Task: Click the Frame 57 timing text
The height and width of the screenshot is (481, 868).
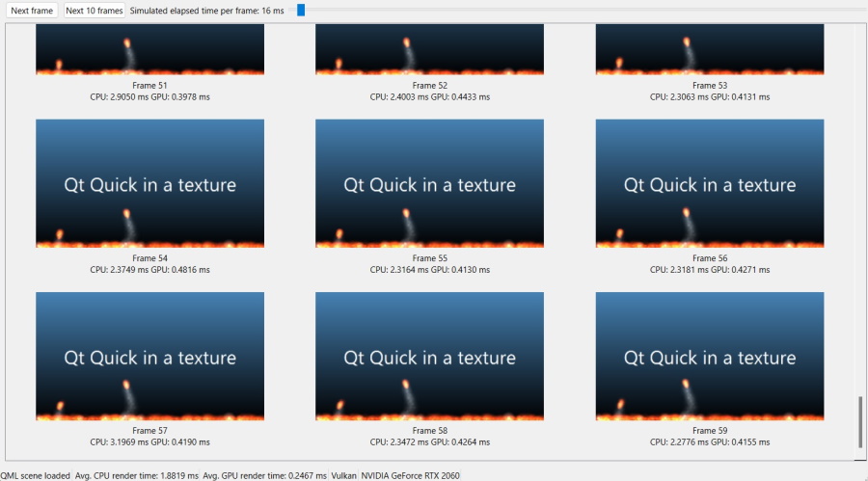Action: tap(149, 442)
